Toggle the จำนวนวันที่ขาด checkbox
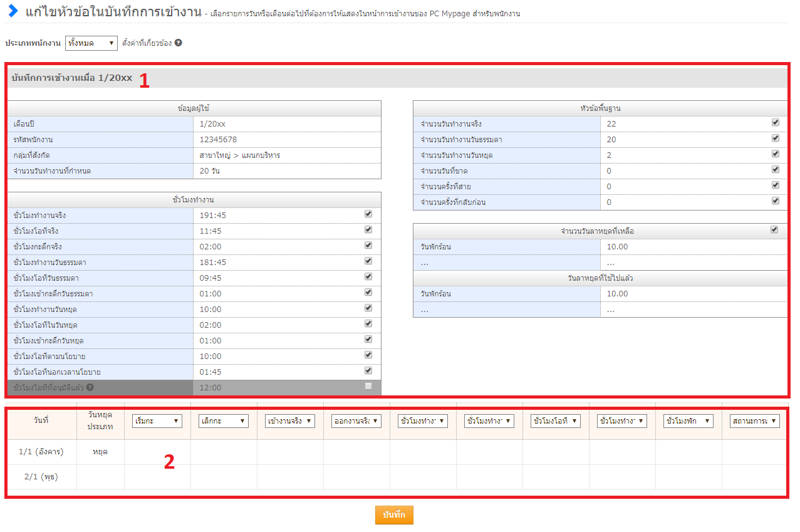Image resolution: width=800 pixels, height=532 pixels. pyautogui.click(x=776, y=169)
